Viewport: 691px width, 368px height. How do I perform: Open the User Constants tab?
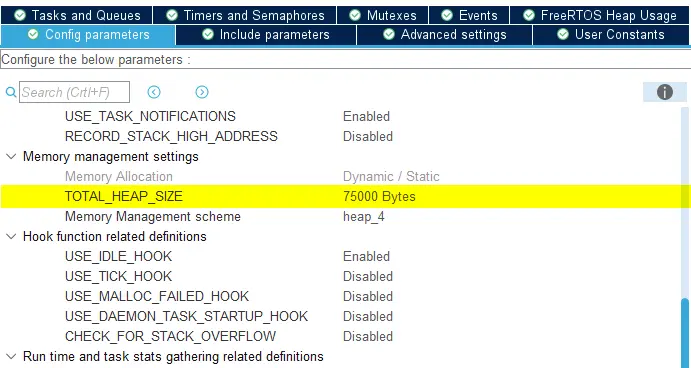click(x=611, y=35)
